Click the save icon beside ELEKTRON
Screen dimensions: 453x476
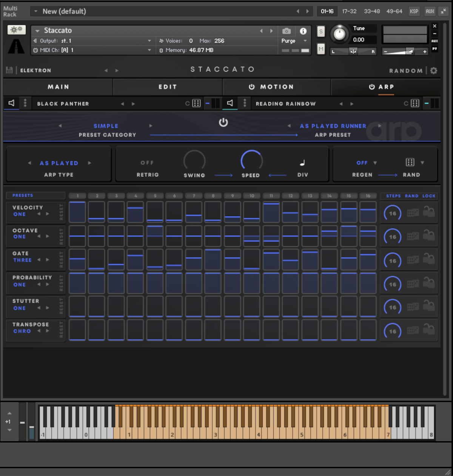[9, 70]
